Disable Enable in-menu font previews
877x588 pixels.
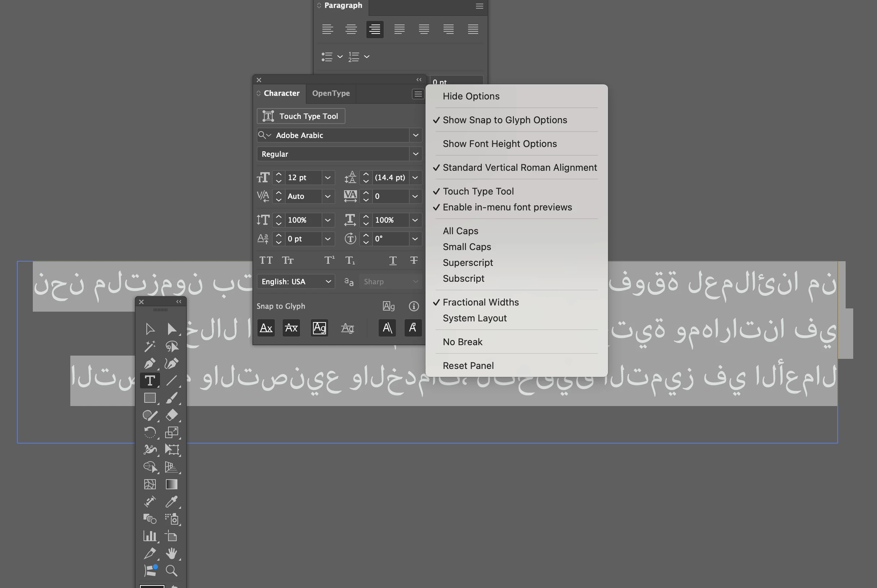(x=507, y=208)
